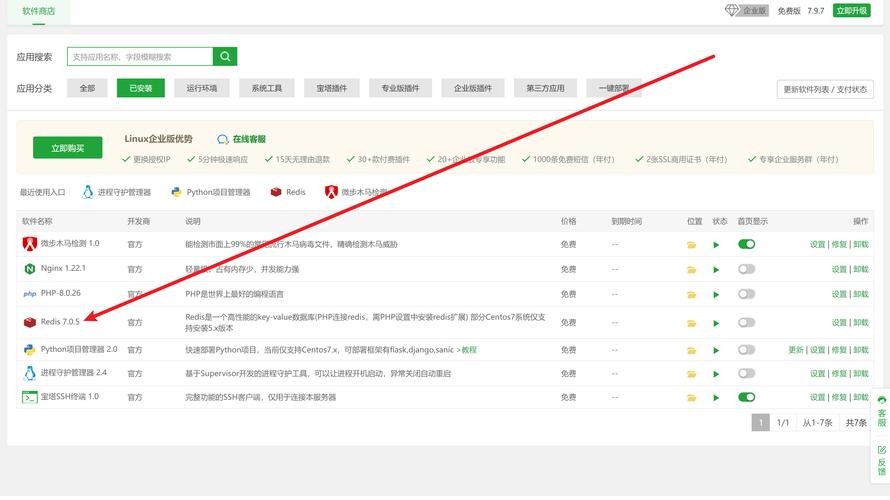Click status play icon for 微步木马检测
This screenshot has height=500, width=890.
coord(716,245)
